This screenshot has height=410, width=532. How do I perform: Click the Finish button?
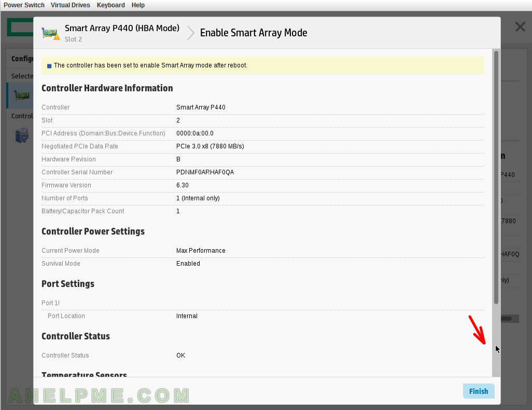479,391
